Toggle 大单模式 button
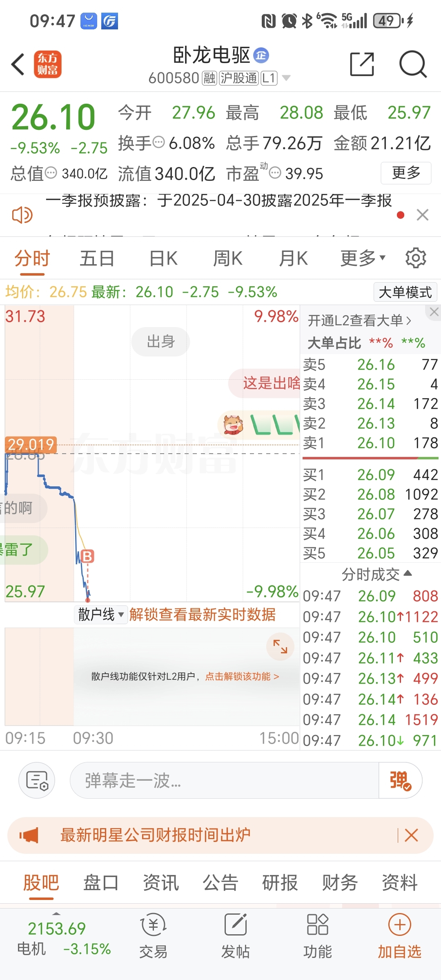This screenshot has height=980, width=441. 405,292
